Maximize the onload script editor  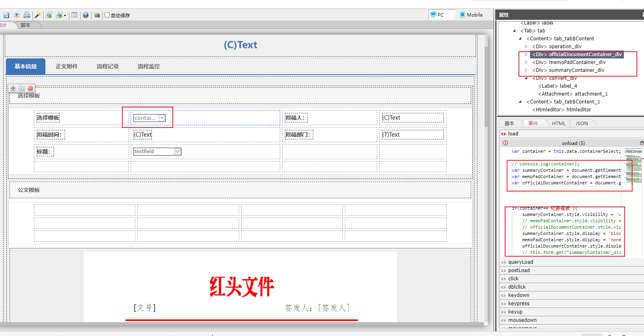point(642,143)
